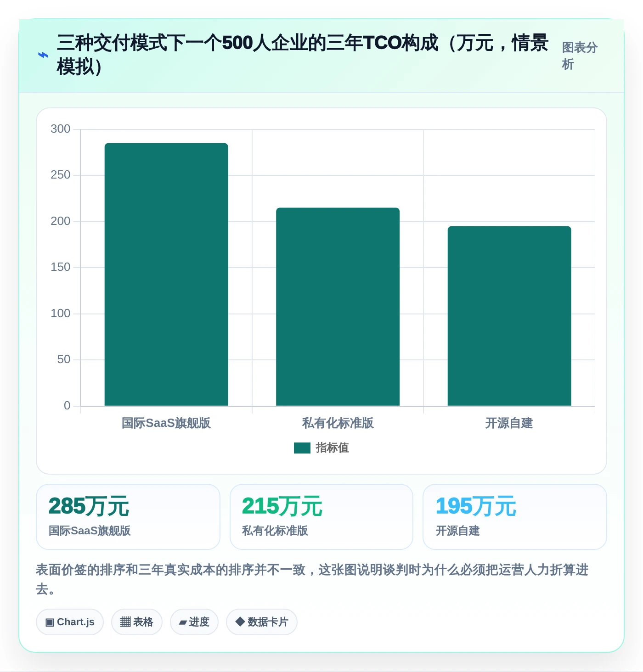Viewport: 643px width, 672px height.
Task: Select the 开源自建 bar in chart
Action: click(509, 316)
